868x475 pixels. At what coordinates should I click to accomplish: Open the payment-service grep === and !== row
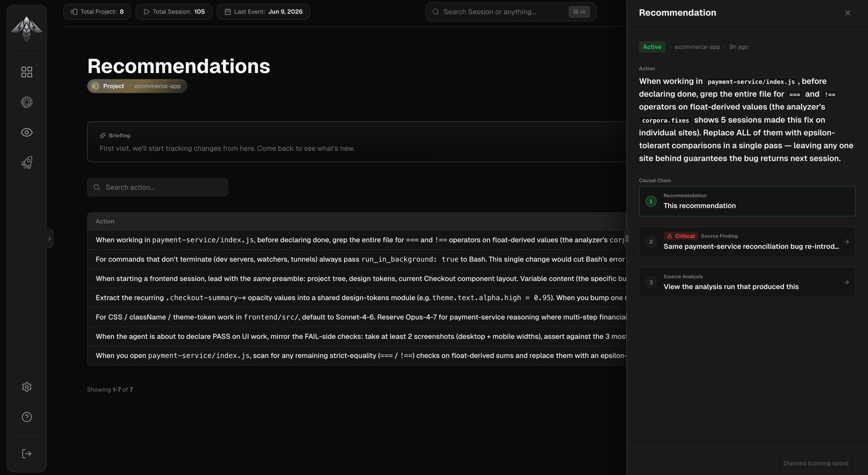pos(357,240)
